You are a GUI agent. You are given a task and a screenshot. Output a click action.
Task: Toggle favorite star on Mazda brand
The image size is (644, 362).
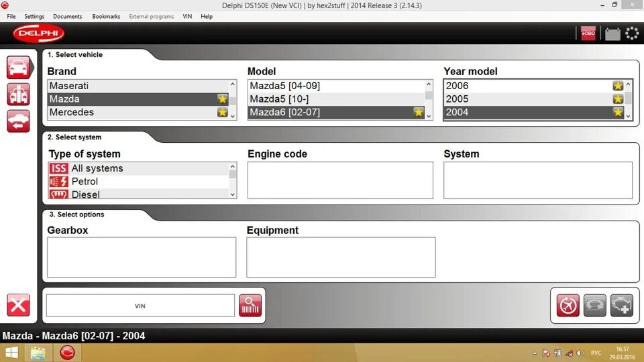coord(223,99)
